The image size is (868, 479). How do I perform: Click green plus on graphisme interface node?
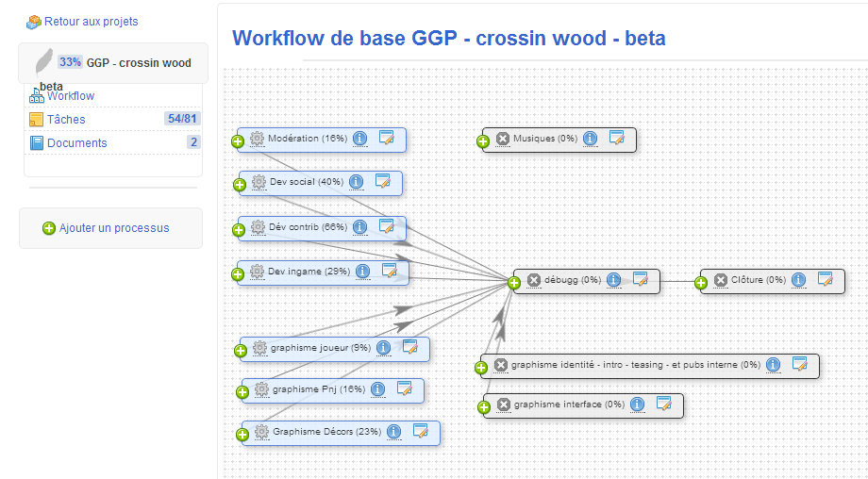click(484, 407)
